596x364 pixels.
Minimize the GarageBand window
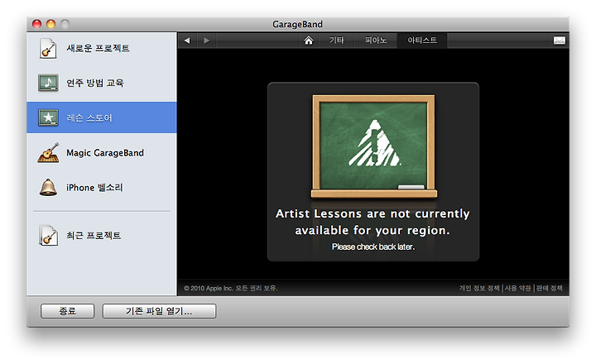coord(51,24)
